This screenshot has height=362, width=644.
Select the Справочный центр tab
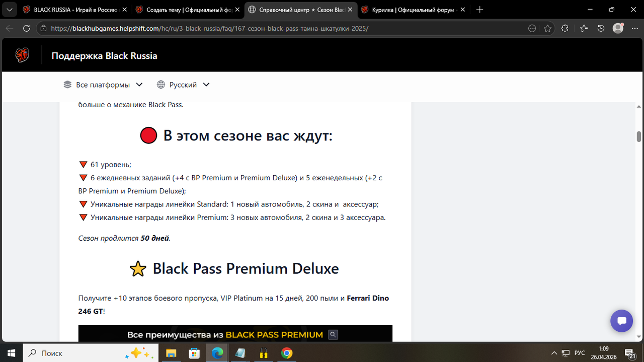300,10
